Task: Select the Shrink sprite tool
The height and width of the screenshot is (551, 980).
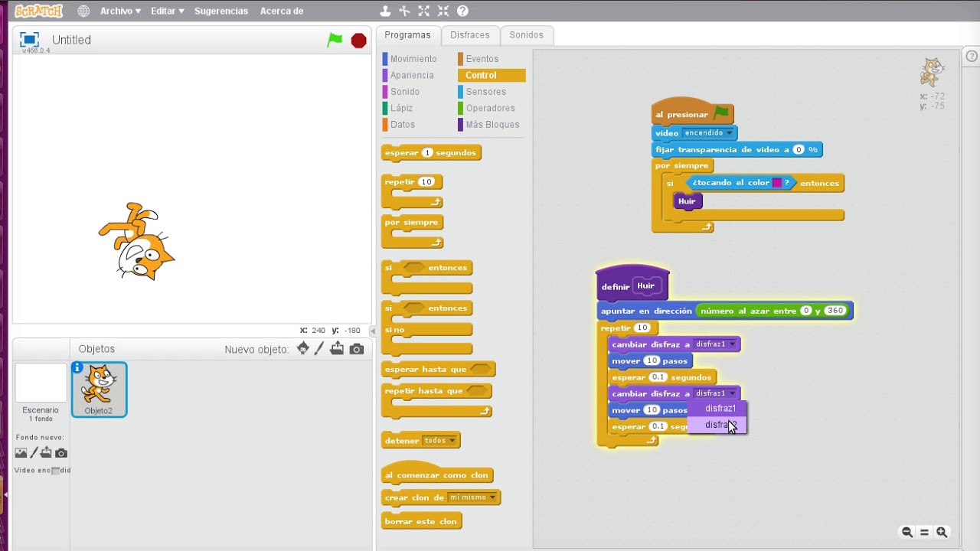Action: point(443,11)
